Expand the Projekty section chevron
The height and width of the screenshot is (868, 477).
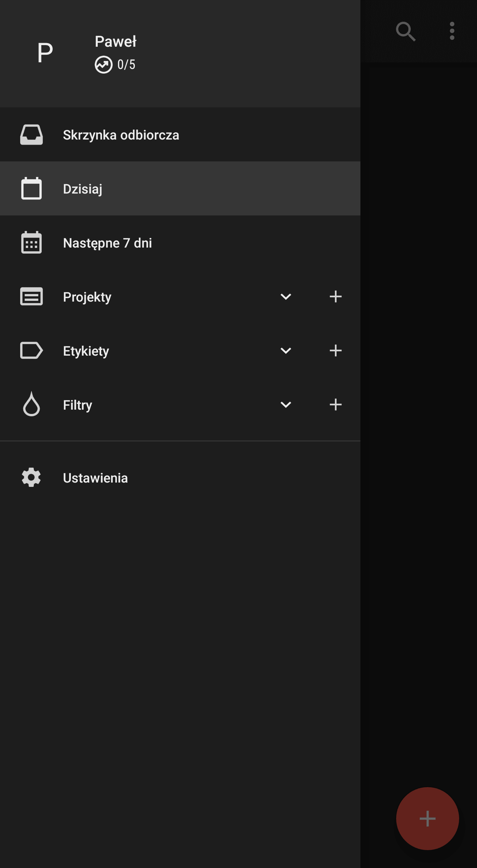coord(286,297)
